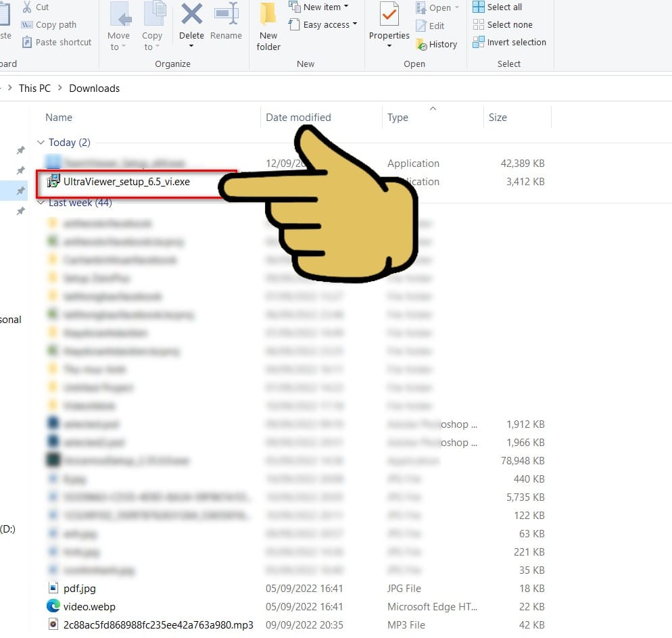Click the 42,389 KB size cell
672x638 pixels.
[x=523, y=164]
